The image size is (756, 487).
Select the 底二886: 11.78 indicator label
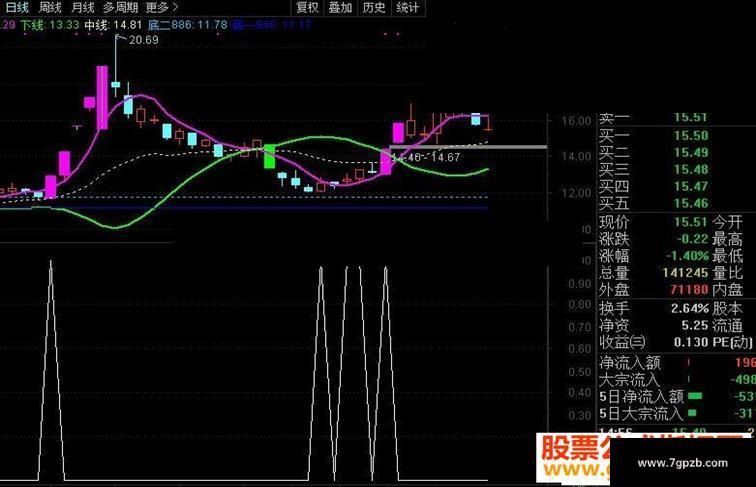[188, 25]
